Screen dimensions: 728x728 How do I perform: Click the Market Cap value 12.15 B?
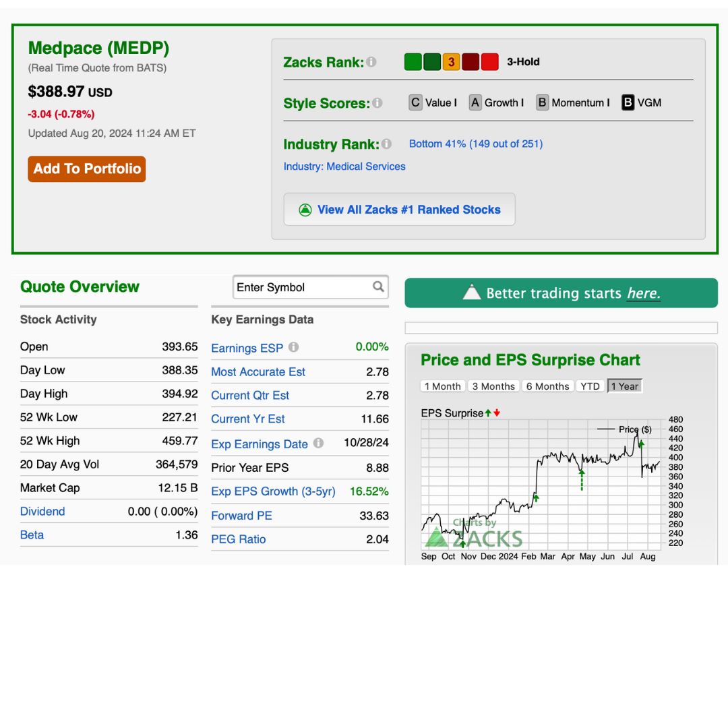tap(178, 488)
